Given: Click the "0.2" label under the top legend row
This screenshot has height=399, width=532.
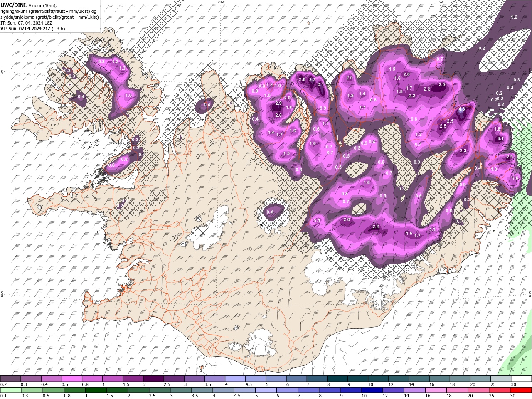Looking at the screenshot, I should (x=3, y=384).
